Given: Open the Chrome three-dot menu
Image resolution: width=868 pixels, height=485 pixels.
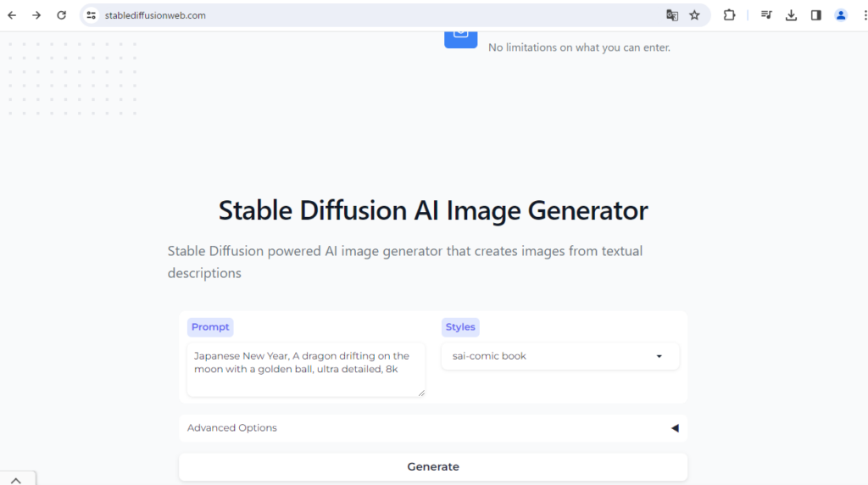Looking at the screenshot, I should coord(864,15).
